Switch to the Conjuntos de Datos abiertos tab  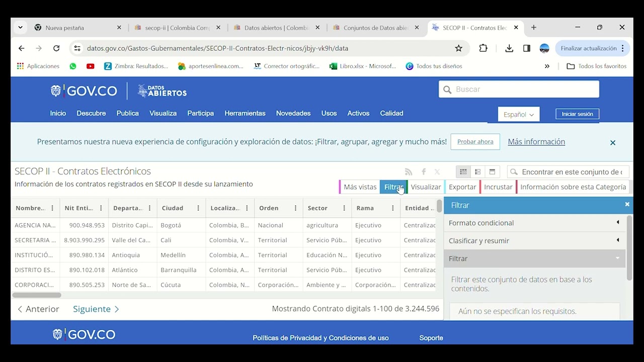click(375, 28)
